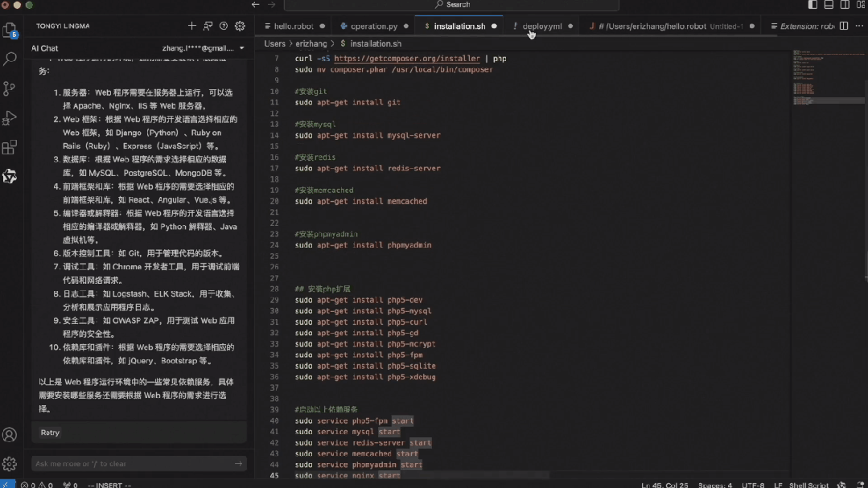This screenshot has width=868, height=488.
Task: Change indentation via Spaces: 4
Action: click(x=714, y=485)
